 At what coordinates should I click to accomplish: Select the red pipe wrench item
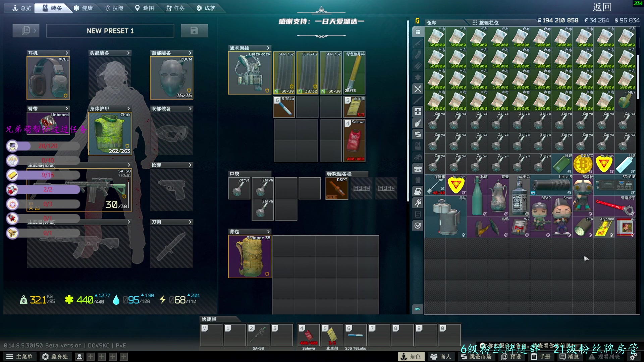click(x=615, y=206)
